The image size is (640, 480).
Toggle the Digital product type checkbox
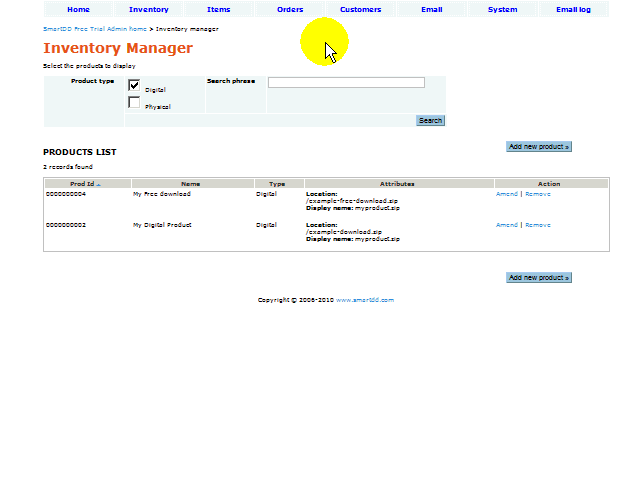pyautogui.click(x=134, y=86)
